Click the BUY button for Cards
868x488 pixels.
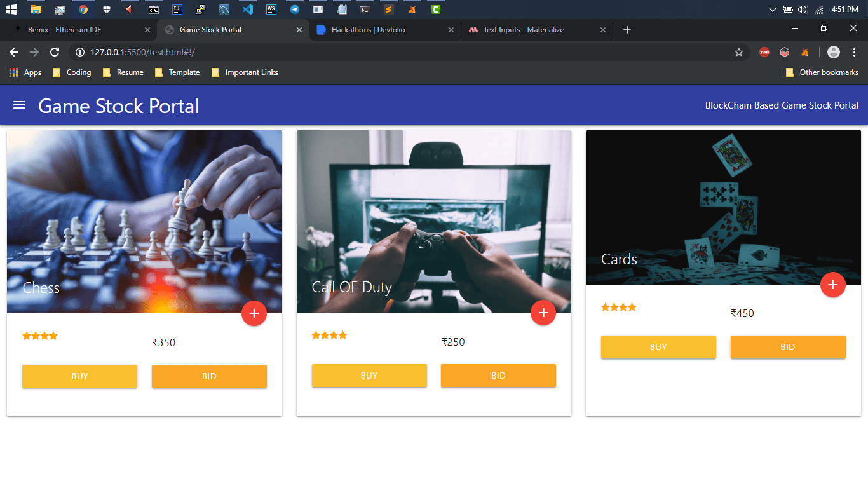[x=658, y=347]
